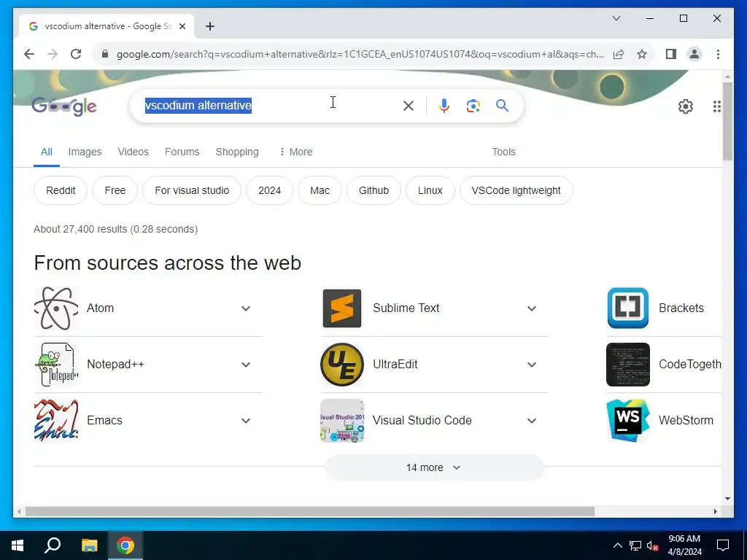This screenshot has height=560, width=747.
Task: Switch to the Shopping tab
Action: coord(237,152)
